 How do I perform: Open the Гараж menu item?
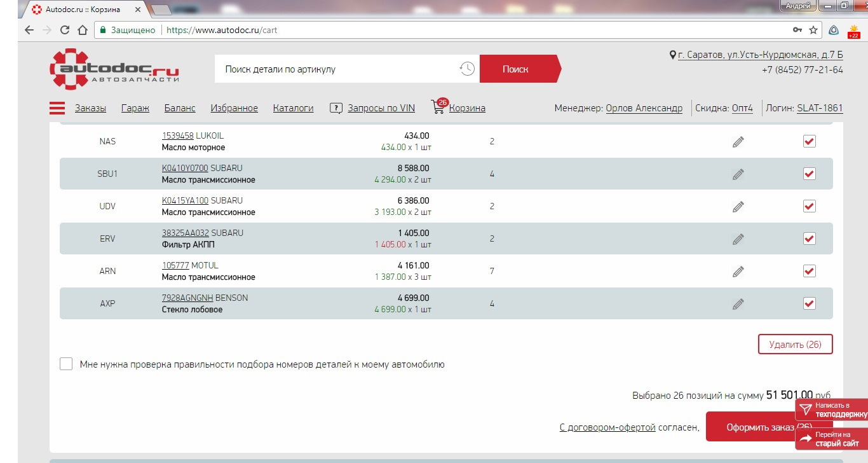135,108
